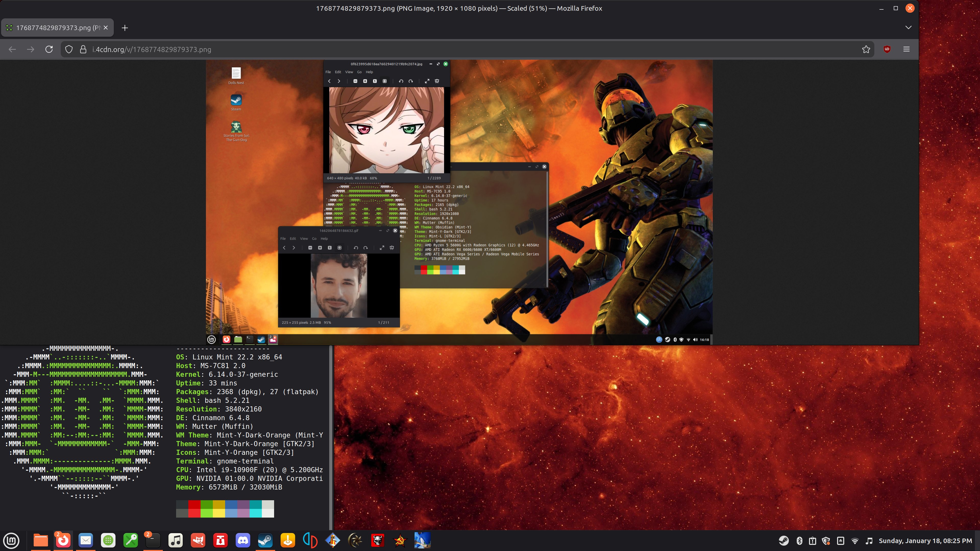Toggle Bluetooth tray icon

click(799, 541)
